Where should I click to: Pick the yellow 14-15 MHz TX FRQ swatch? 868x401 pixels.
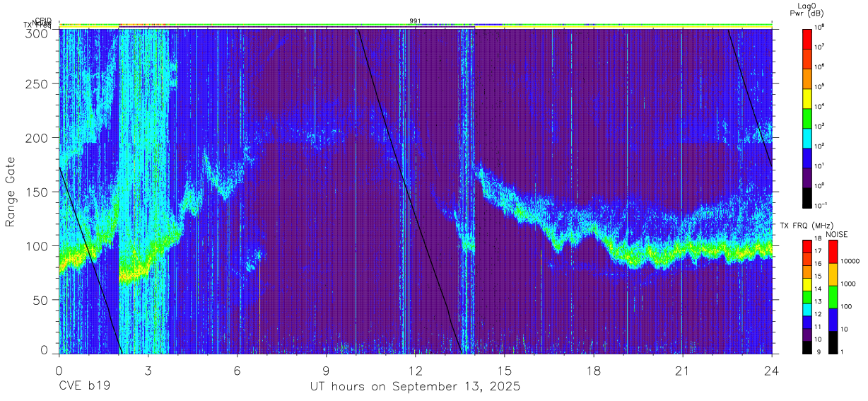click(807, 284)
